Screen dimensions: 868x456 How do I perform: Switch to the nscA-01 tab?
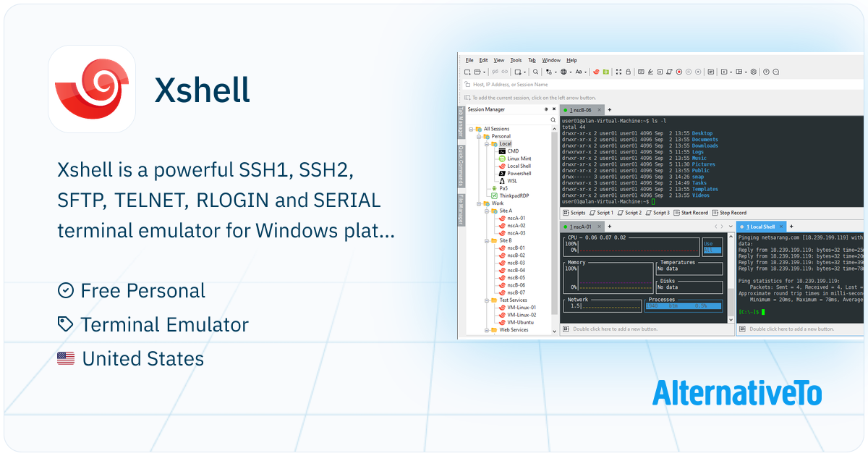pyautogui.click(x=582, y=227)
